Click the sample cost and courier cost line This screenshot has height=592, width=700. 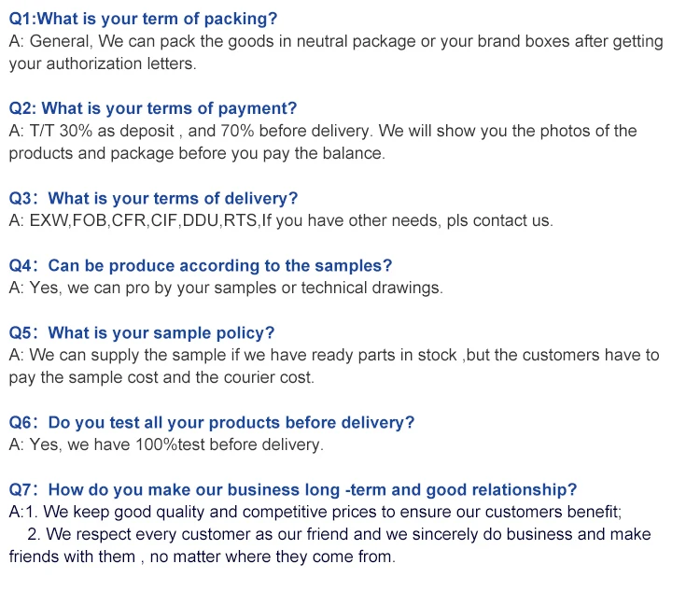pos(161,377)
